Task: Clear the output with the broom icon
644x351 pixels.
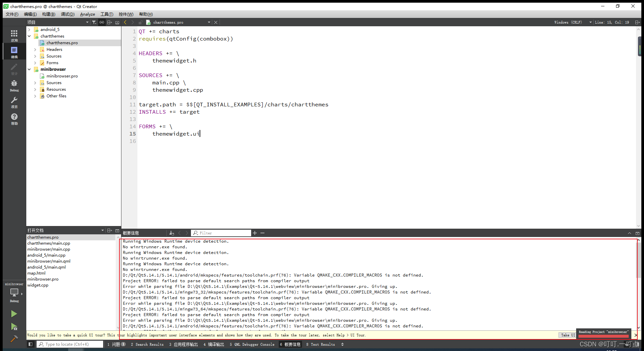Action: point(172,233)
